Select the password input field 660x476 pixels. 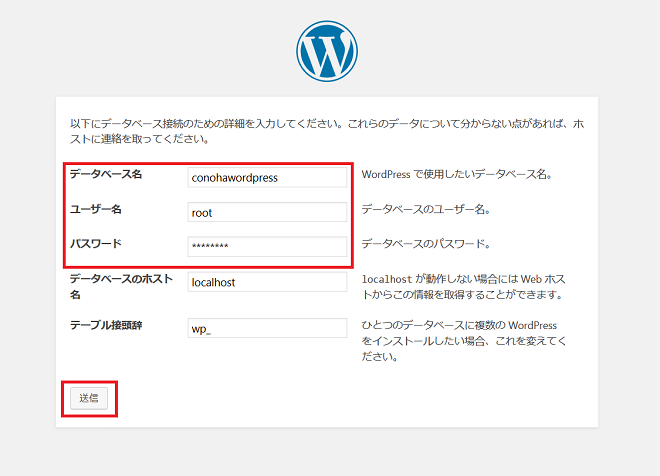click(x=267, y=246)
